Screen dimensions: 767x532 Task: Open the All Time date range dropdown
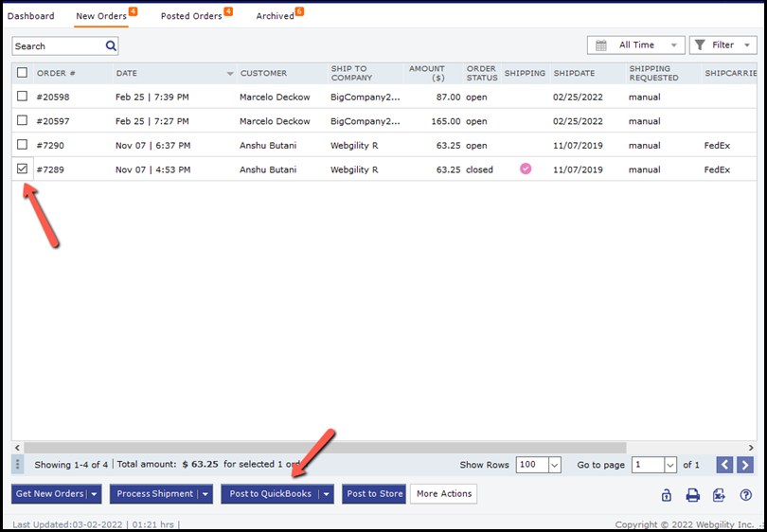[x=635, y=44]
